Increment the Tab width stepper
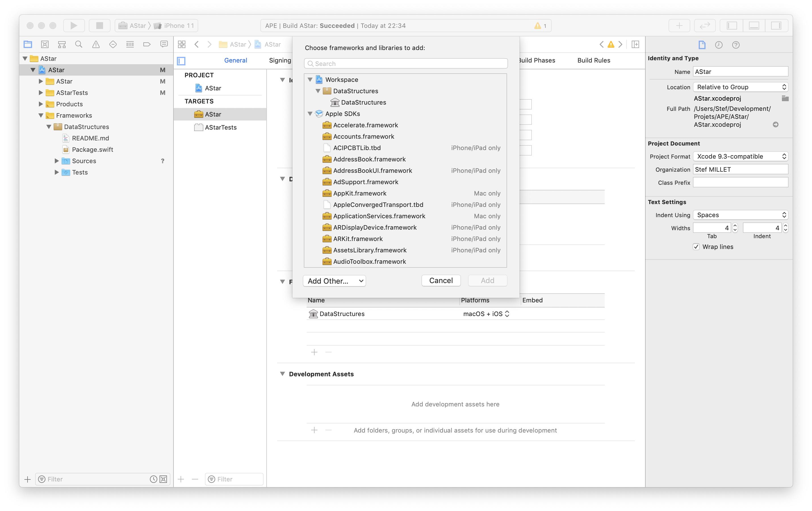This screenshot has width=812, height=511. pos(735,225)
